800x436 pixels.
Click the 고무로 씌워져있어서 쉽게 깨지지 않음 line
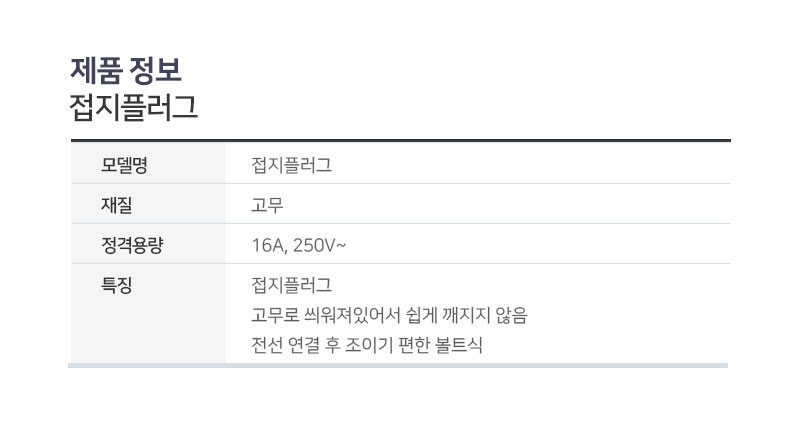click(389, 315)
